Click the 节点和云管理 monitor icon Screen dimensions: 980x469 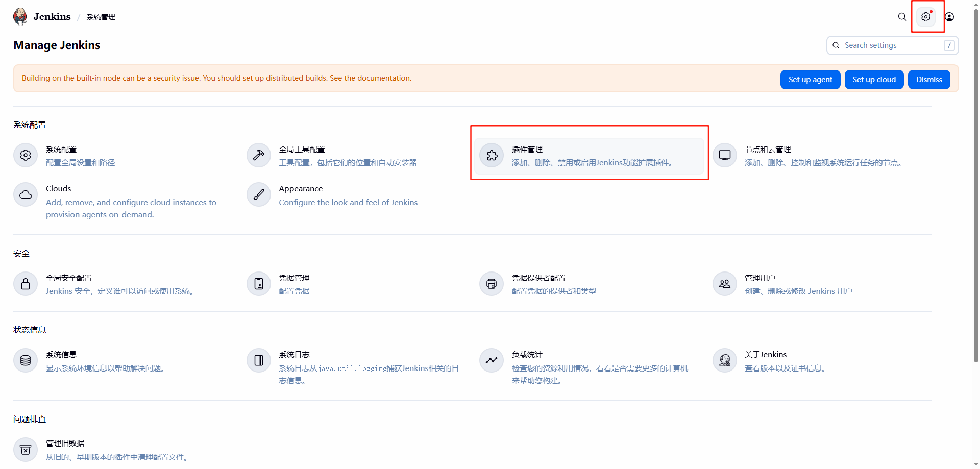tap(725, 155)
